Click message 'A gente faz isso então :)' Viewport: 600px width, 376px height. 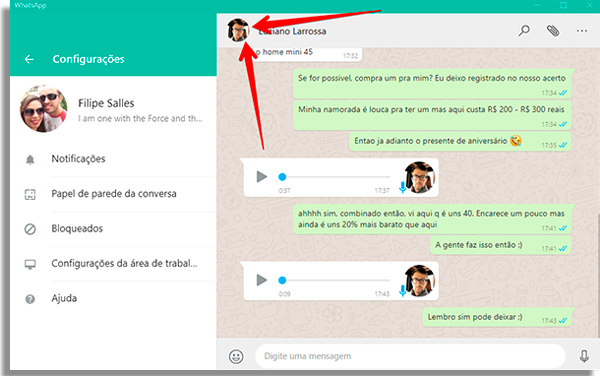[x=501, y=245]
